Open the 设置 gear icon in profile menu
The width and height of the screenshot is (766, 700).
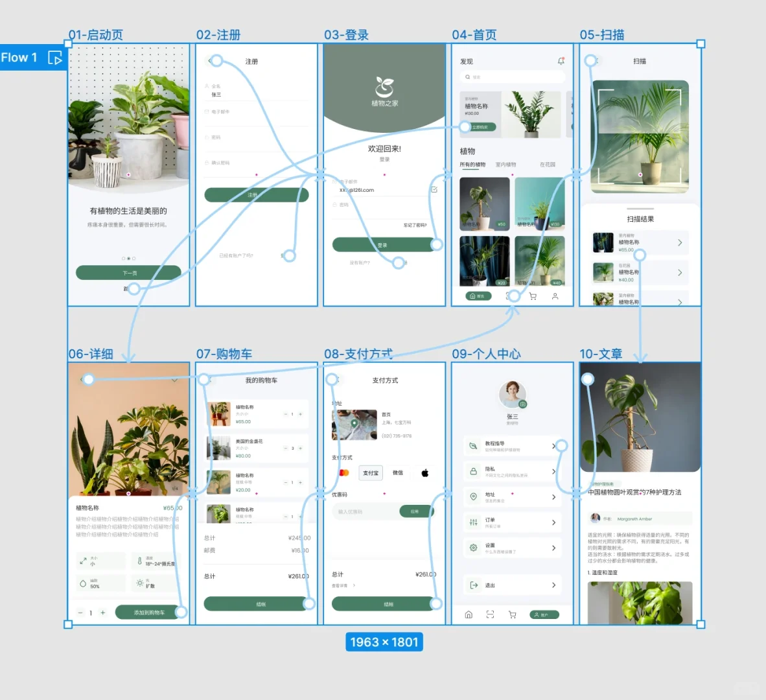click(473, 548)
